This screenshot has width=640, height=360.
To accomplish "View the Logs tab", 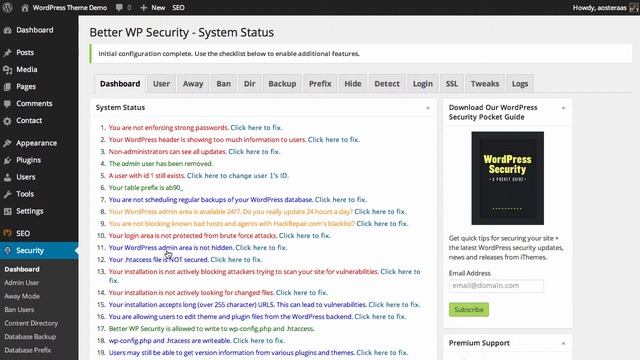I will coord(520,84).
